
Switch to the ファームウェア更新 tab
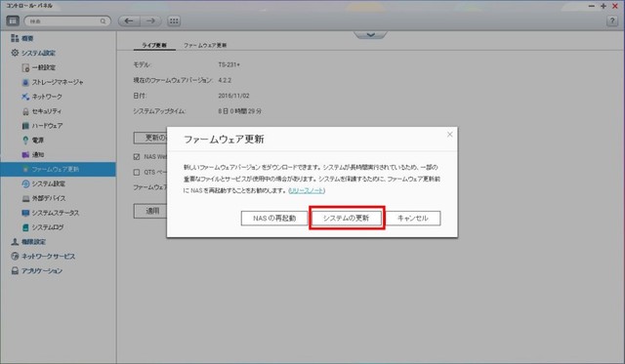coord(205,45)
